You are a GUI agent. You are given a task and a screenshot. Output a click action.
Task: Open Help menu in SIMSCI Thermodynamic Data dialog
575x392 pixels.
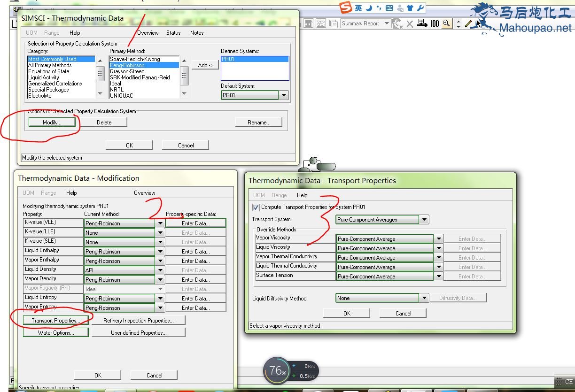(x=75, y=33)
